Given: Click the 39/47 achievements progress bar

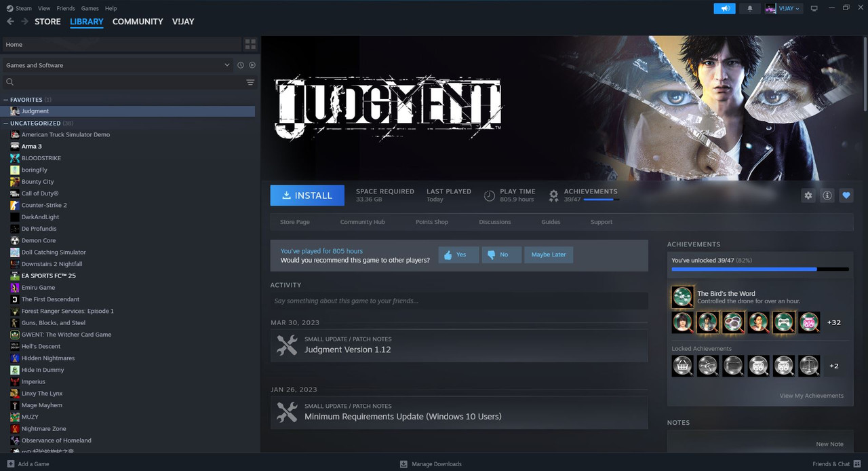Looking at the screenshot, I should coord(760,269).
